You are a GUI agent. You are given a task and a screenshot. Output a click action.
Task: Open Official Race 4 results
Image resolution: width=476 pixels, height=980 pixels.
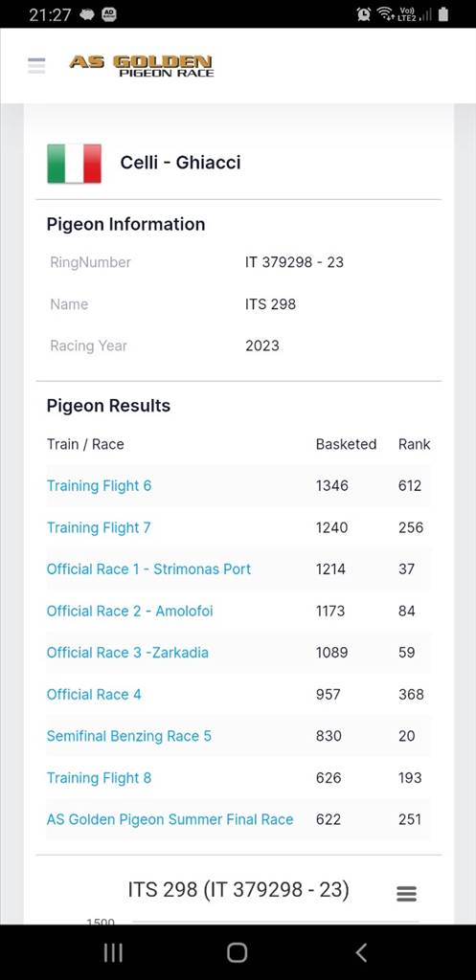94,695
